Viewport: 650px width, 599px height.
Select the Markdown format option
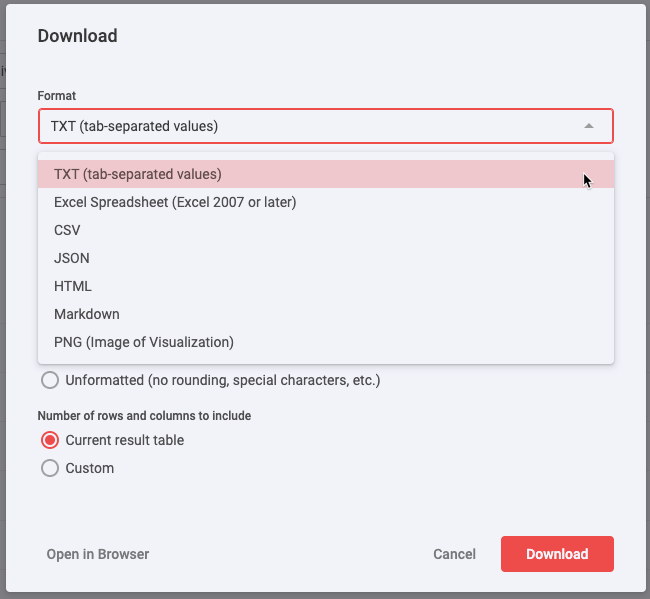(x=326, y=314)
